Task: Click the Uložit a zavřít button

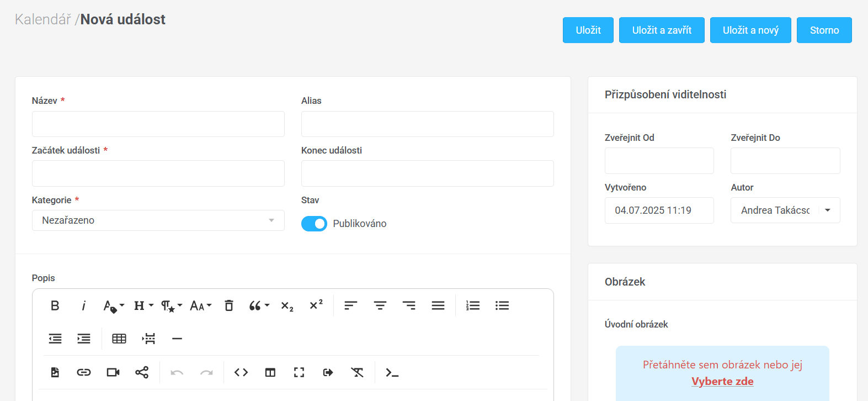Action: (x=662, y=30)
